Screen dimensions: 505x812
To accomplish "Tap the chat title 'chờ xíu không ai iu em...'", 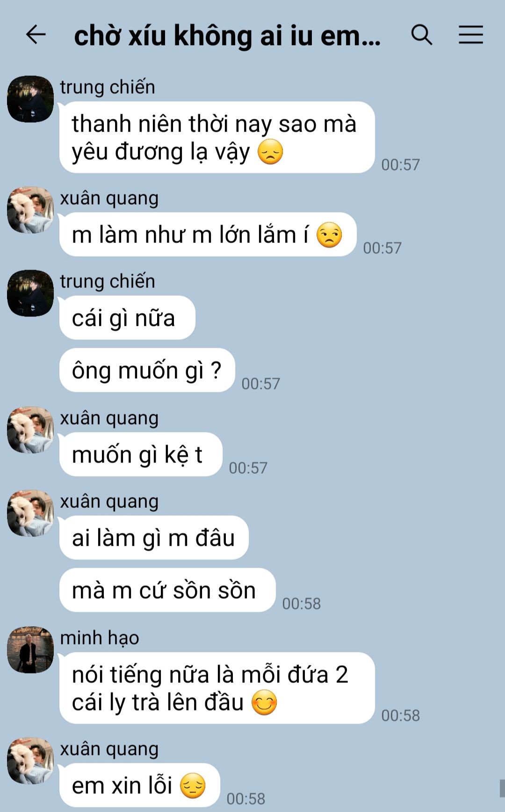I will pyautogui.click(x=227, y=36).
